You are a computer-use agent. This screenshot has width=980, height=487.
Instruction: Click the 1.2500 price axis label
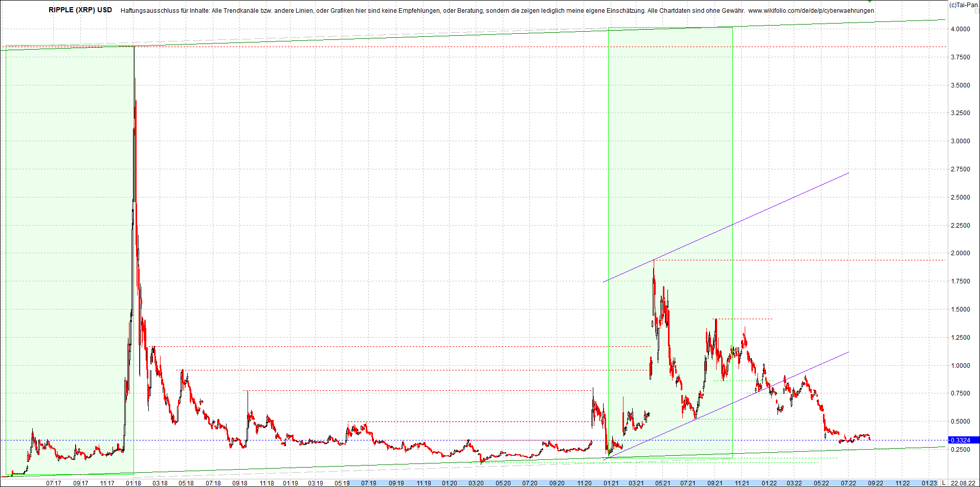[960, 338]
